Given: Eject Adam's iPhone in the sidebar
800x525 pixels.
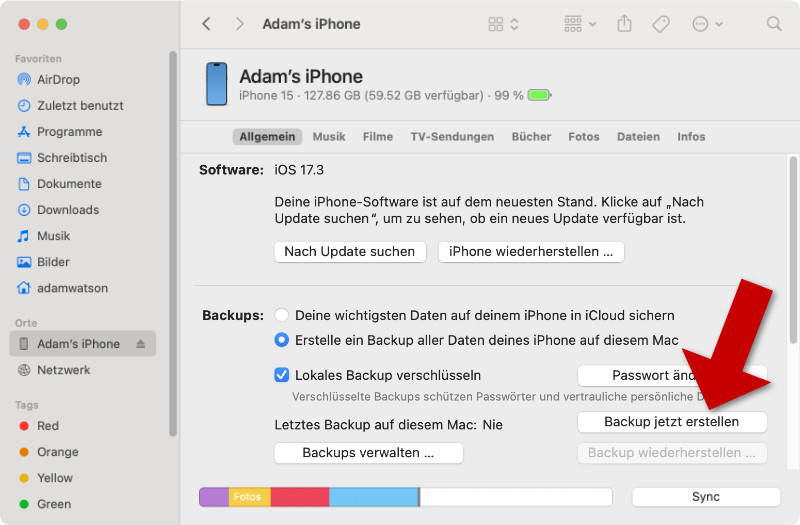Looking at the screenshot, I should click(141, 344).
